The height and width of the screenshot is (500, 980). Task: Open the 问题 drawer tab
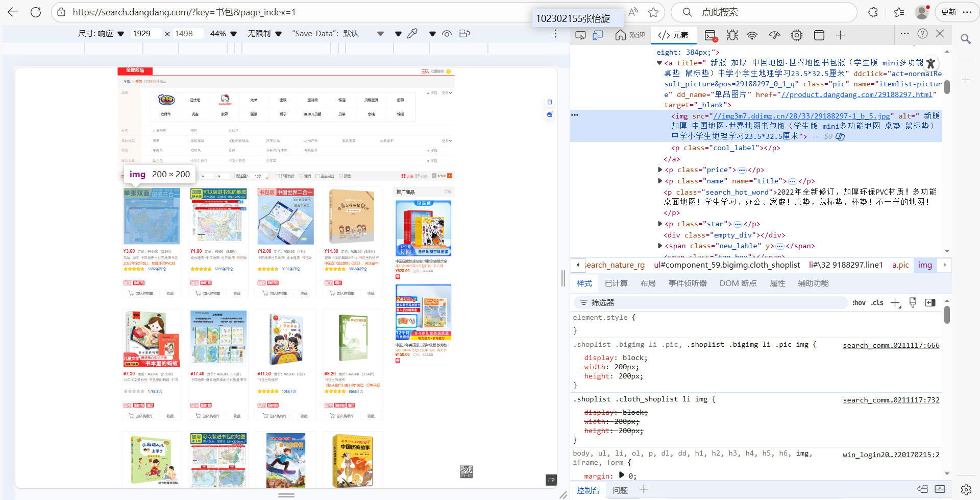click(620, 490)
